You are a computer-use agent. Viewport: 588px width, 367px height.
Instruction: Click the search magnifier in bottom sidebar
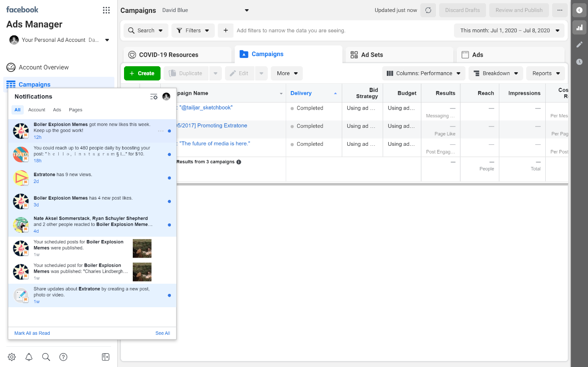click(x=46, y=357)
